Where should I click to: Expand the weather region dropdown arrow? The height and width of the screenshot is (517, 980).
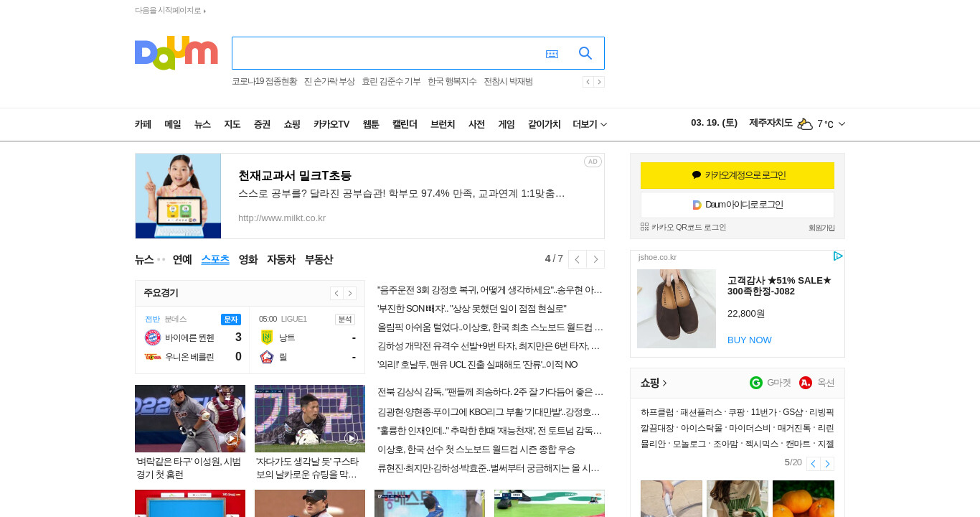(842, 124)
